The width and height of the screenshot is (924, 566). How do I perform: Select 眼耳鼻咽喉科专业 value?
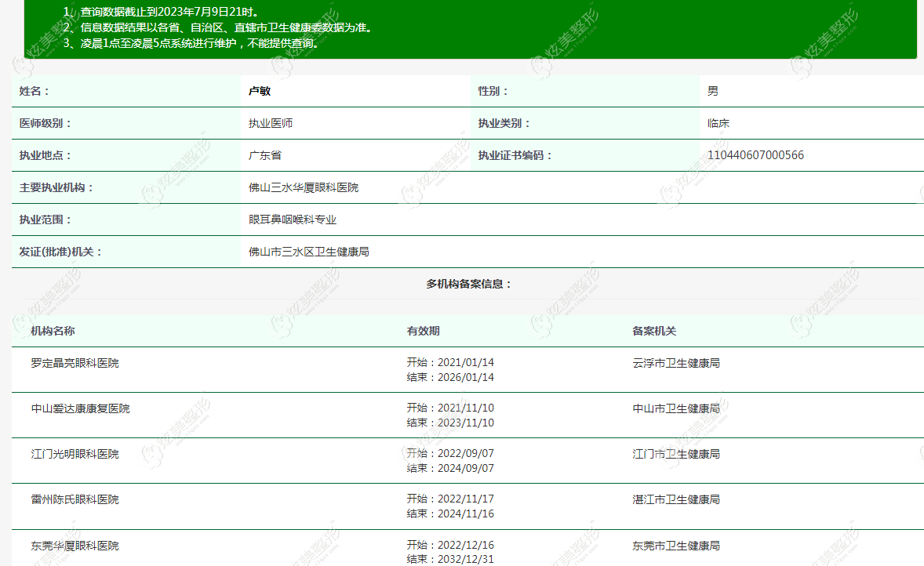pyautogui.click(x=293, y=220)
